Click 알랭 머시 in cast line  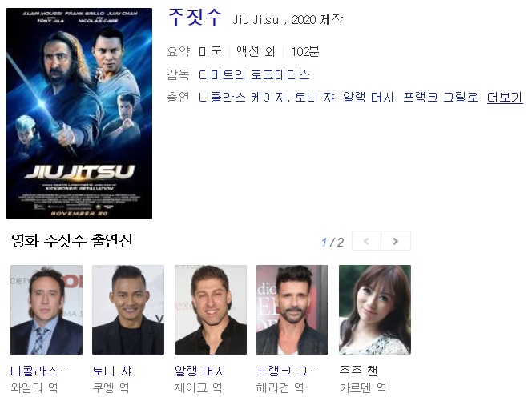pyautogui.click(x=368, y=98)
